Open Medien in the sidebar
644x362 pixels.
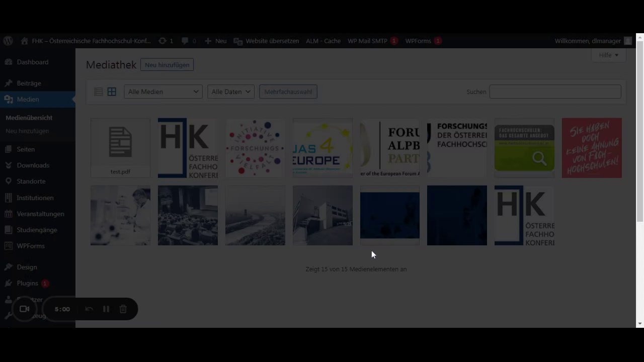(38, 99)
